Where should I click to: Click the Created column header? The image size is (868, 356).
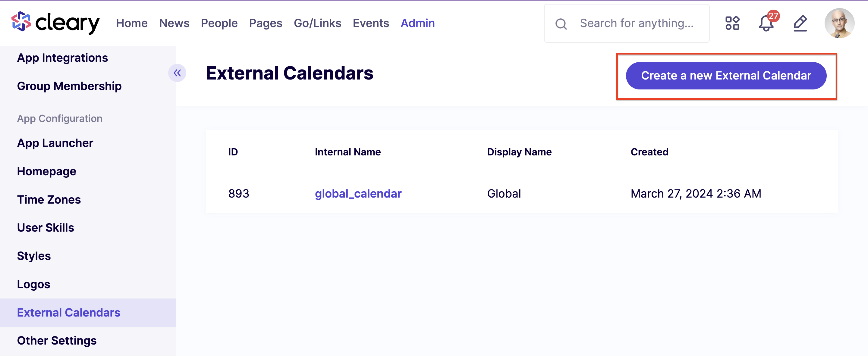coord(649,151)
